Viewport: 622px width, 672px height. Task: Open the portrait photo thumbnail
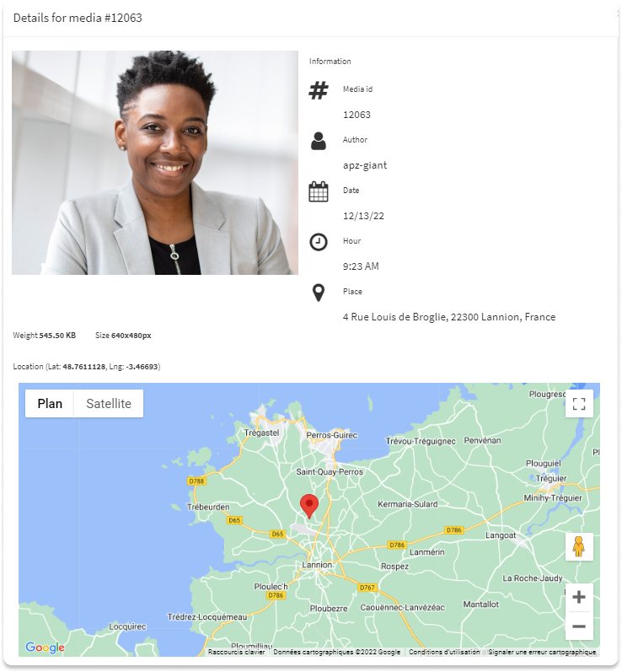155,163
